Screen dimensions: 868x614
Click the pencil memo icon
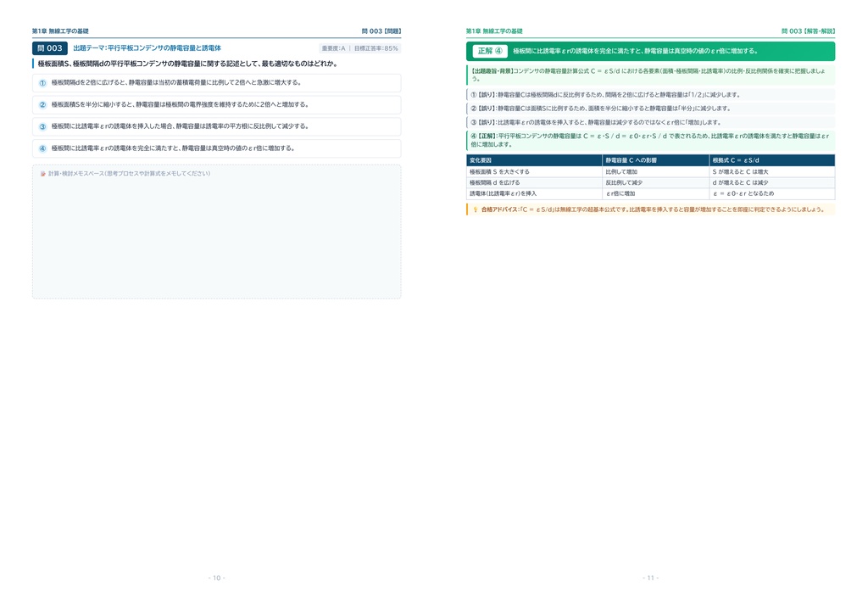43,174
